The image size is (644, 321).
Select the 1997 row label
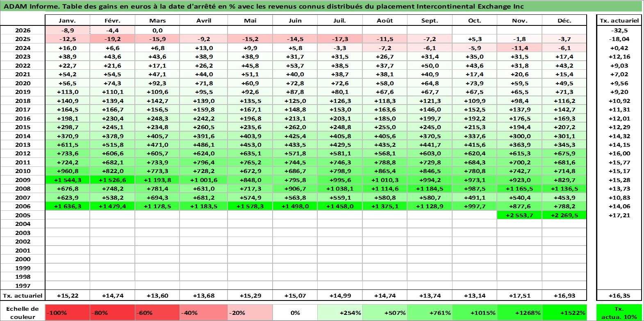tap(23, 286)
